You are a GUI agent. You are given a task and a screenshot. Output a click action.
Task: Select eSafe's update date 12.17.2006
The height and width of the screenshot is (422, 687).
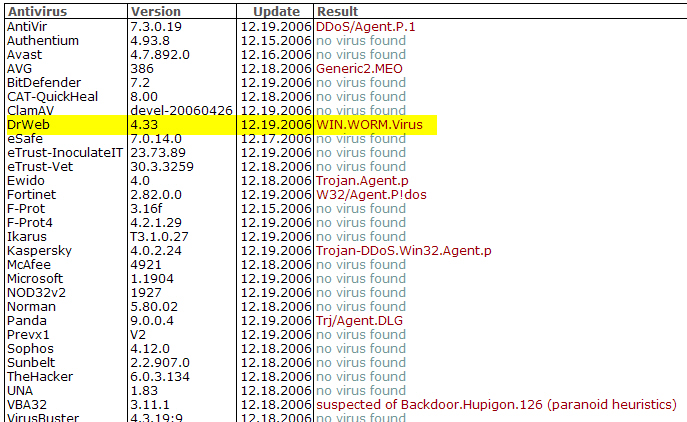pos(276,139)
